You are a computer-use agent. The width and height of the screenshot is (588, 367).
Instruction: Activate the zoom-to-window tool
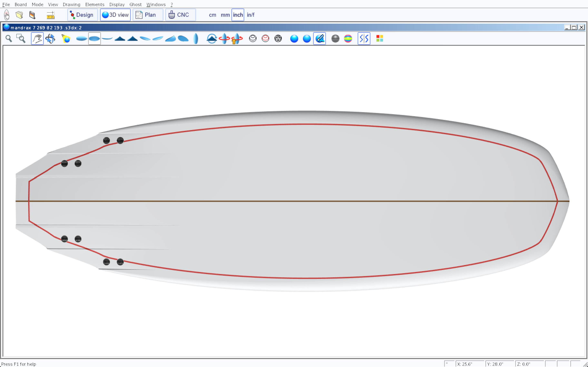(21, 39)
